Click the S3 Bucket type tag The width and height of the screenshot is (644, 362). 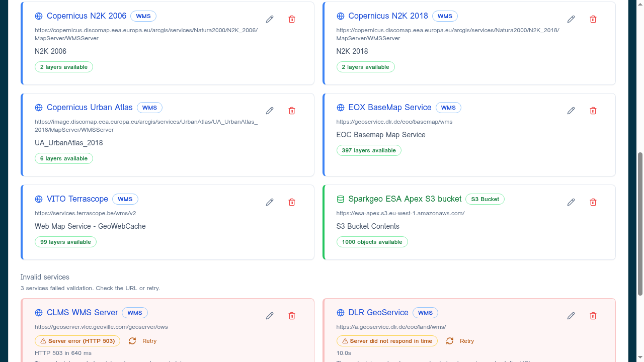485,199
